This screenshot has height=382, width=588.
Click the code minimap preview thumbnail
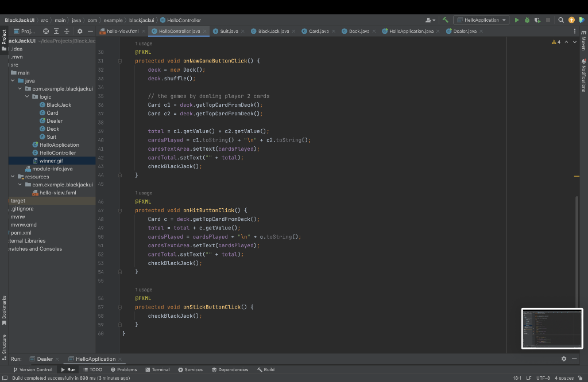[552, 329]
